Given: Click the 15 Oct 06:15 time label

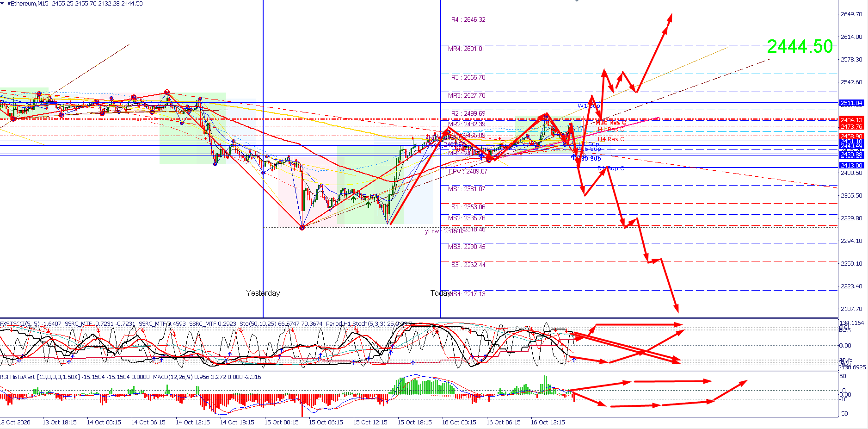Looking at the screenshot, I should coord(326,423).
